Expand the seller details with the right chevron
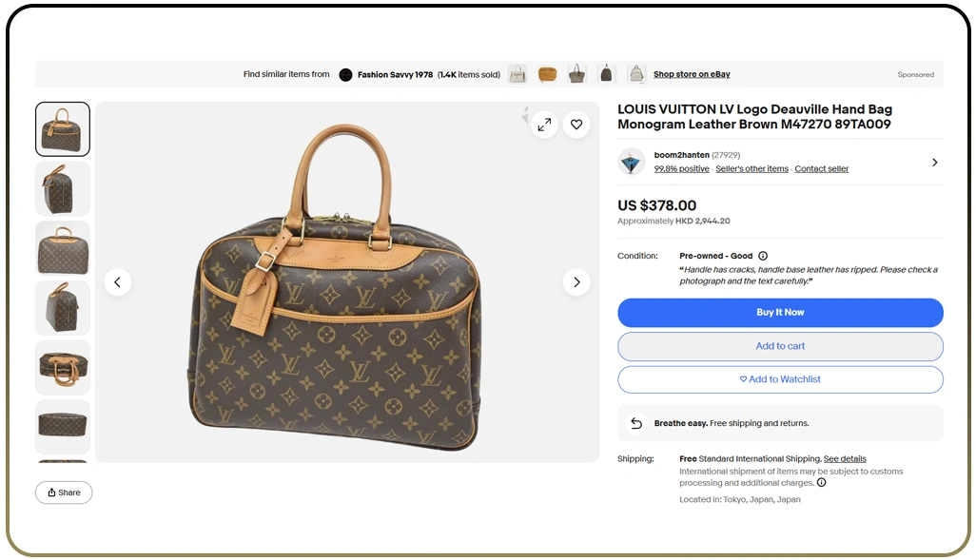 click(x=933, y=163)
